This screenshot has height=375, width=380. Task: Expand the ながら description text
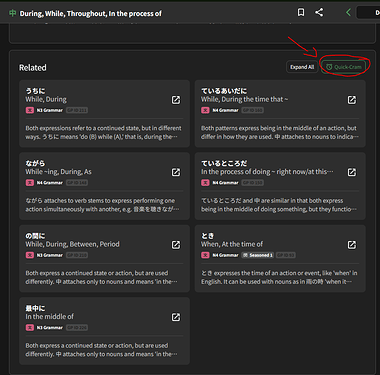pos(102,205)
